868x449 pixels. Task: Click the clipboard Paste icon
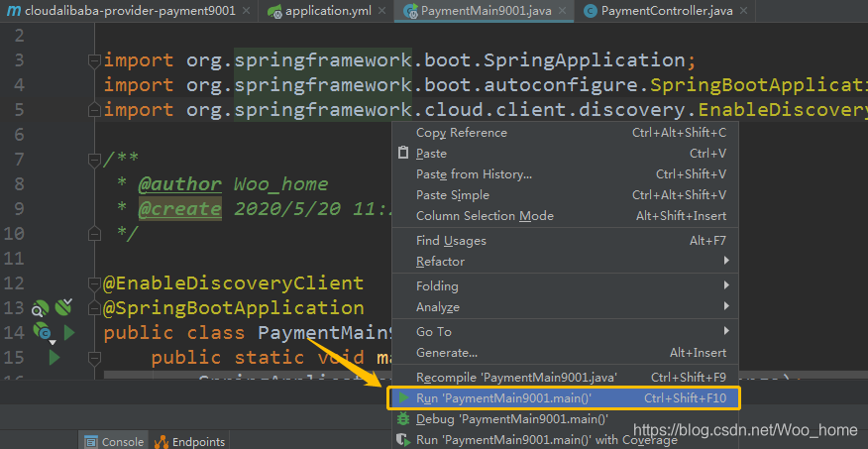(403, 153)
